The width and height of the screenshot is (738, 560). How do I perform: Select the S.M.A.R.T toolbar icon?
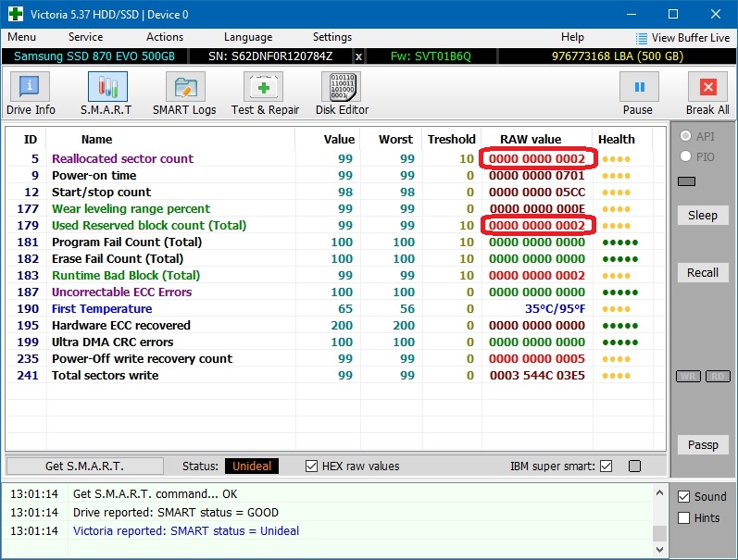click(108, 87)
